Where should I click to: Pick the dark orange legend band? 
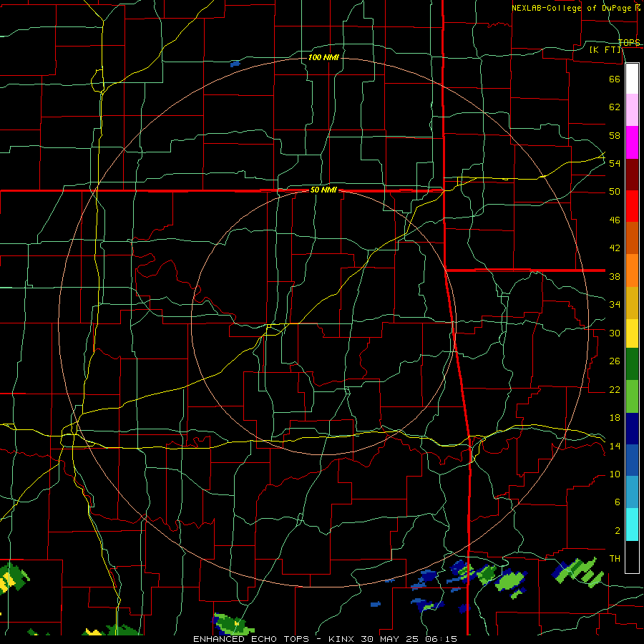pyautogui.click(x=632, y=238)
